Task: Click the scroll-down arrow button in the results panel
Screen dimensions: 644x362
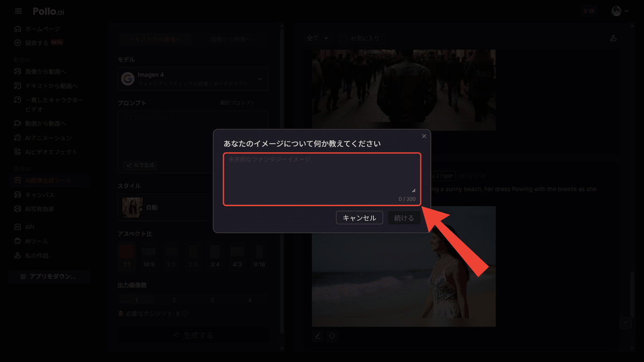Action: [x=625, y=323]
